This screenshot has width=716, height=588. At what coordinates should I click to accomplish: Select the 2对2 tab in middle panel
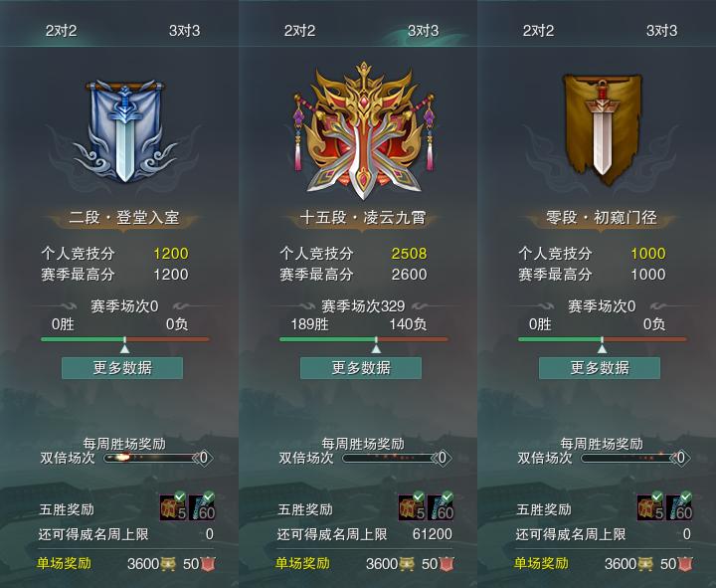click(299, 31)
